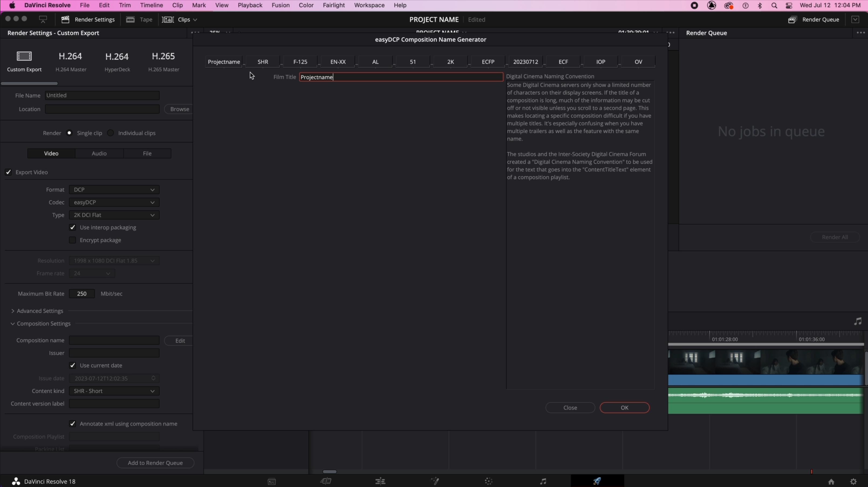The height and width of the screenshot is (487, 868).
Task: Open the Format DCP dropdown
Action: pos(114,190)
